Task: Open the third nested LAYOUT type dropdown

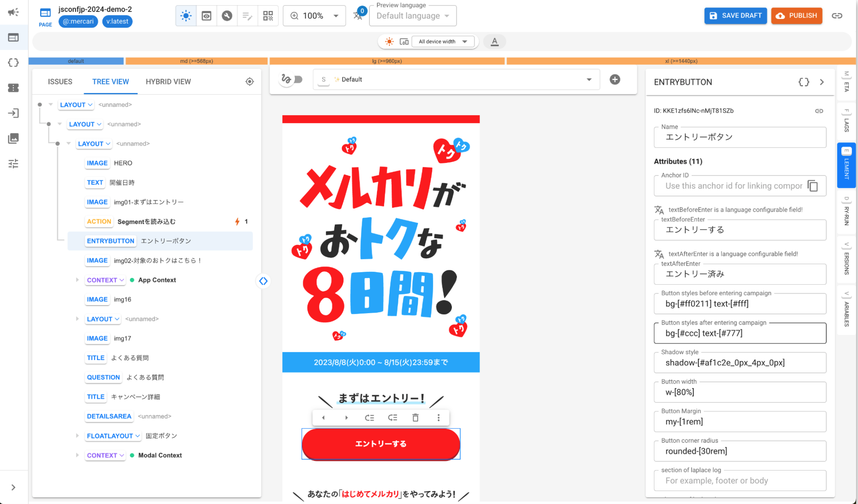Action: pyautogui.click(x=94, y=144)
